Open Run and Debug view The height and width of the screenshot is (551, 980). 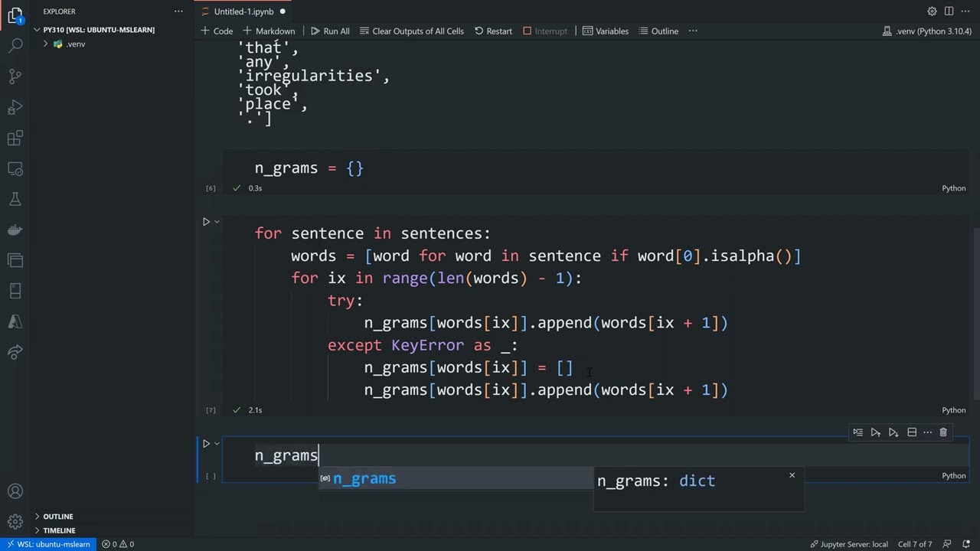[x=15, y=107]
